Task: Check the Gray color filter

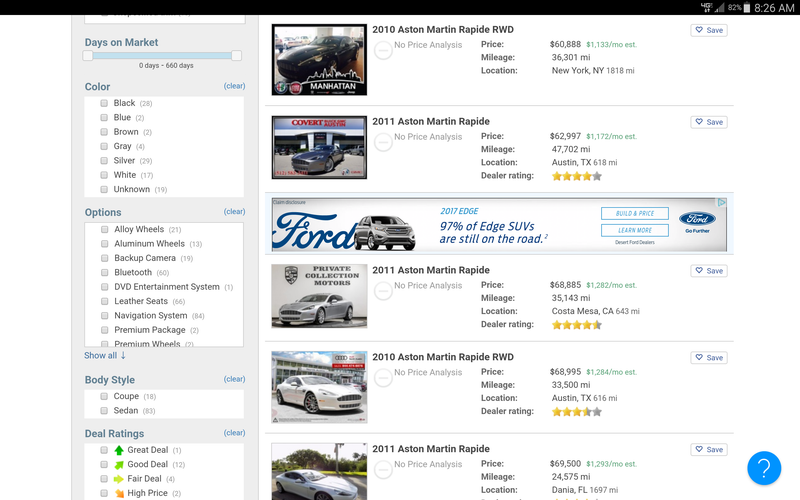Action: (x=104, y=146)
